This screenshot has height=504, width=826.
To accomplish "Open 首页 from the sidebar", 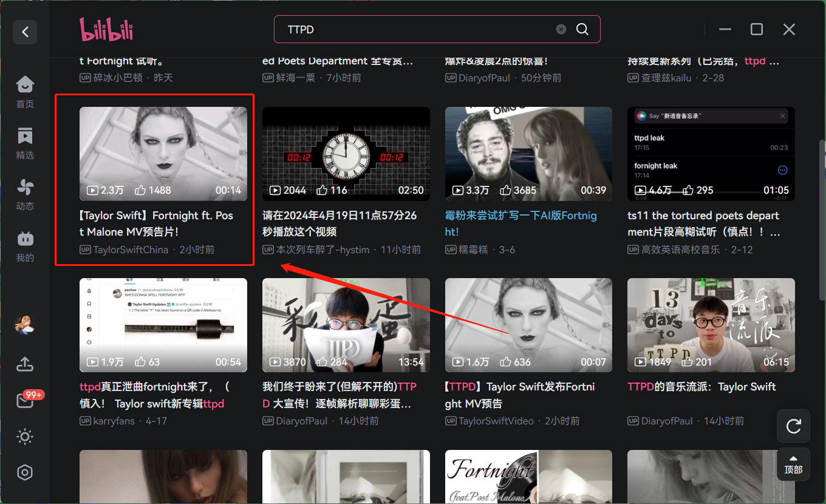I will click(x=25, y=92).
